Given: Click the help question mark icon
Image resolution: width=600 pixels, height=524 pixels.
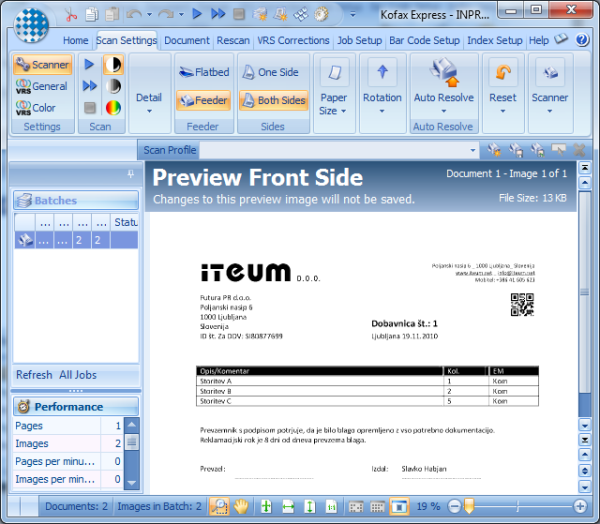Looking at the screenshot, I should point(582,39).
